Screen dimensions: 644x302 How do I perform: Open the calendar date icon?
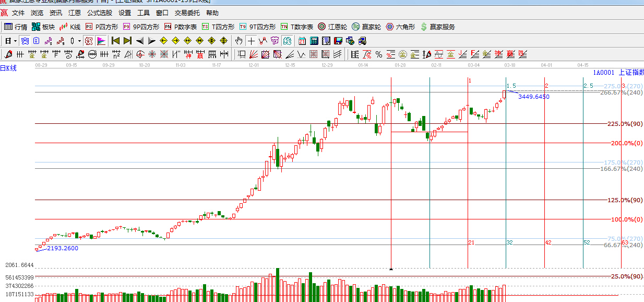tap(302, 41)
